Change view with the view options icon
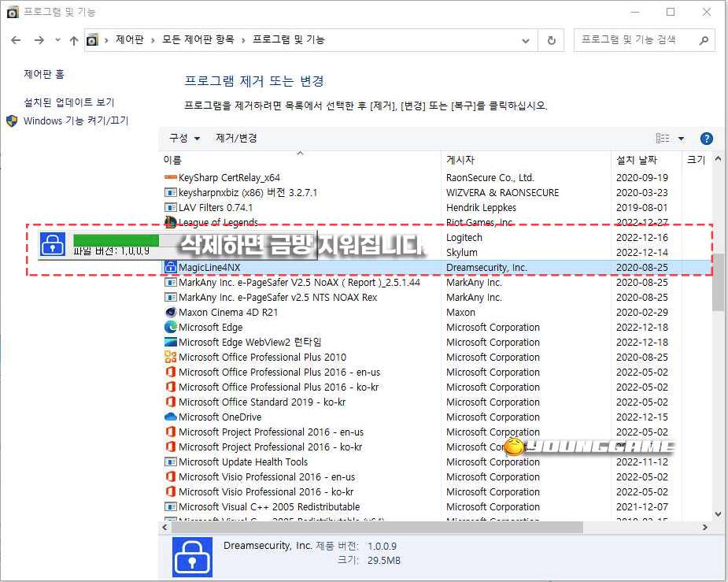Viewport: 728px width, 582px height. 663,138
